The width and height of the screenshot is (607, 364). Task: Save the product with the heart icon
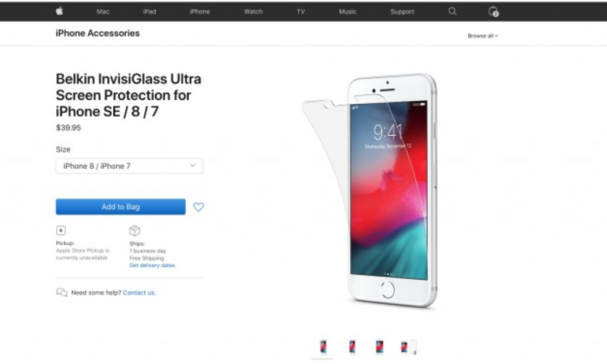[199, 207]
